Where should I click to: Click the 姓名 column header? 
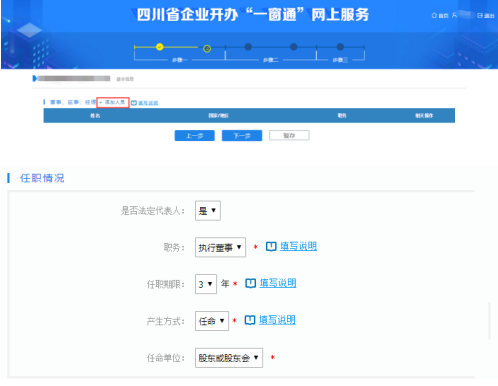[95, 115]
